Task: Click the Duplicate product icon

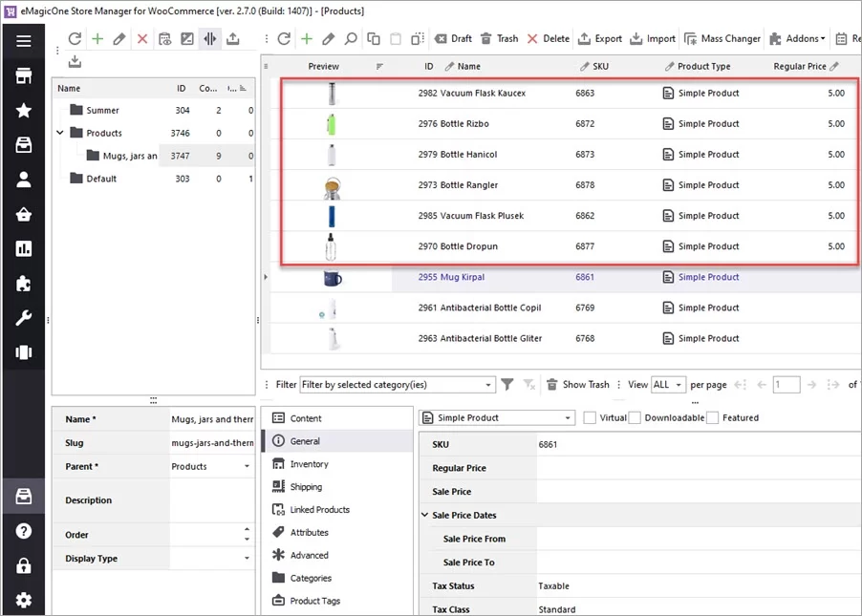Action: (x=373, y=38)
